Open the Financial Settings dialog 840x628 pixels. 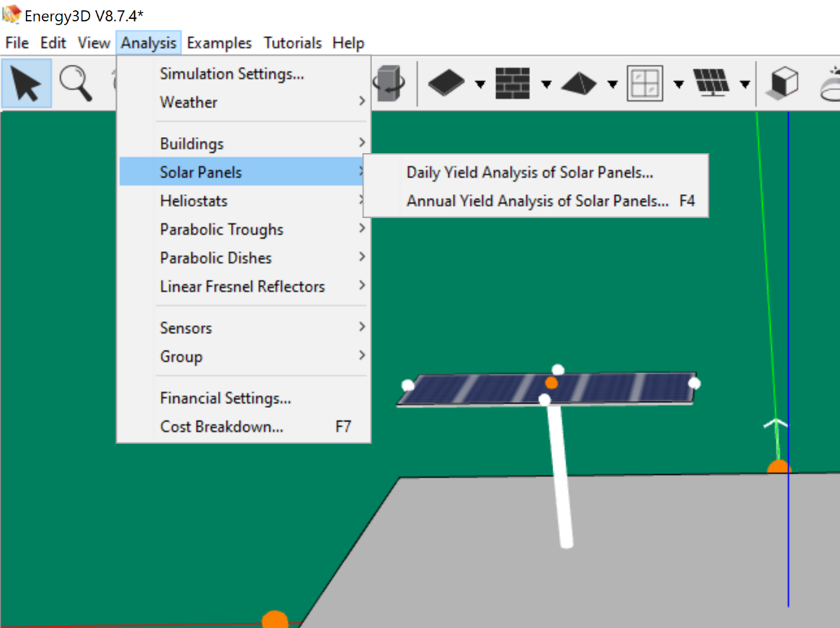coord(224,397)
